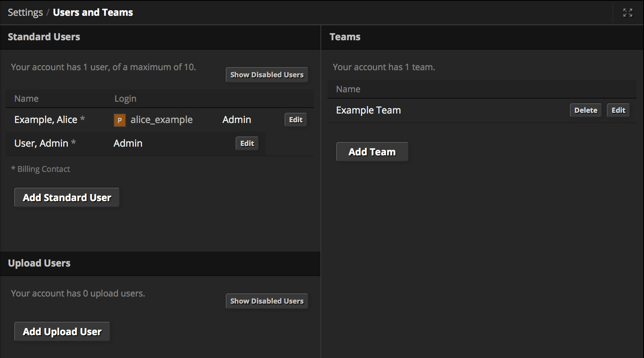Go back to Settings via breadcrumb
644x358 pixels.
tap(25, 13)
